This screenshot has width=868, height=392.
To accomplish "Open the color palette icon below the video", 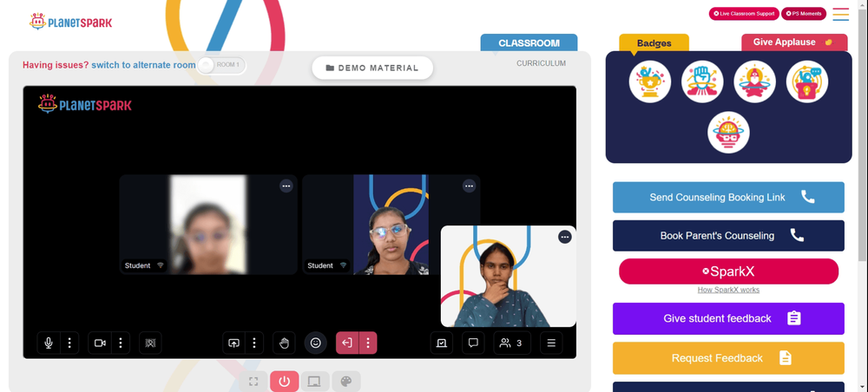I will (346, 382).
